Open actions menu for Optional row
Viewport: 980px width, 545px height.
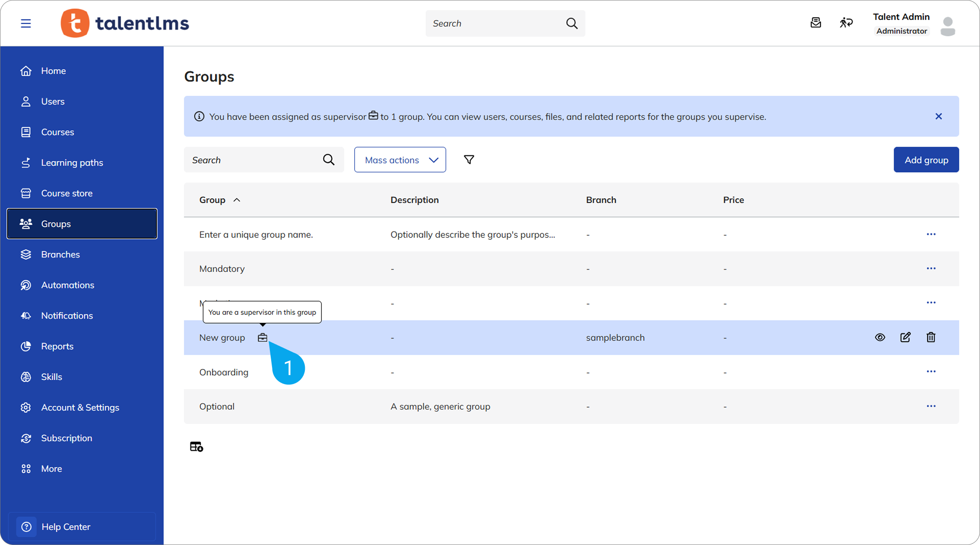pos(931,406)
